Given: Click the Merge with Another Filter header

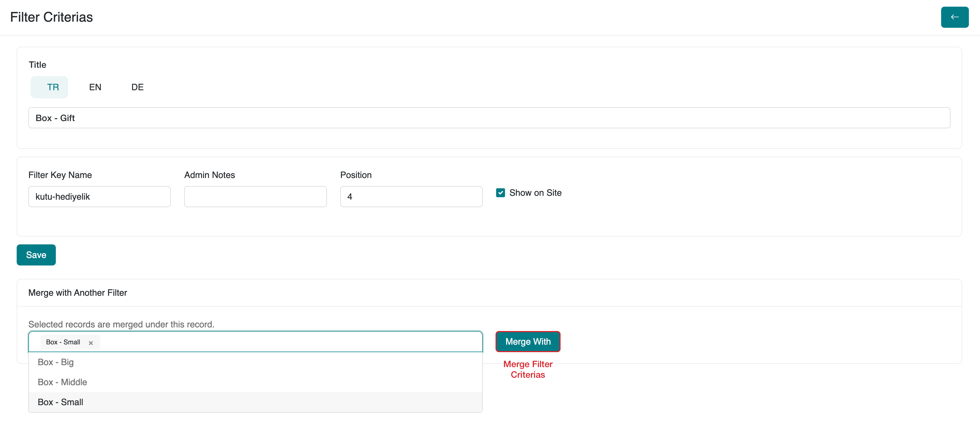Looking at the screenshot, I should 77,292.
